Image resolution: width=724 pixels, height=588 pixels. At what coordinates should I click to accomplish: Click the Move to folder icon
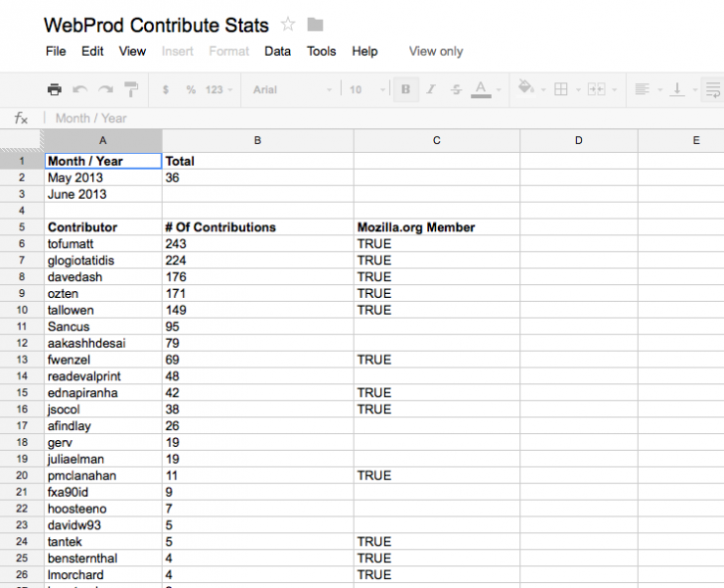click(x=315, y=24)
